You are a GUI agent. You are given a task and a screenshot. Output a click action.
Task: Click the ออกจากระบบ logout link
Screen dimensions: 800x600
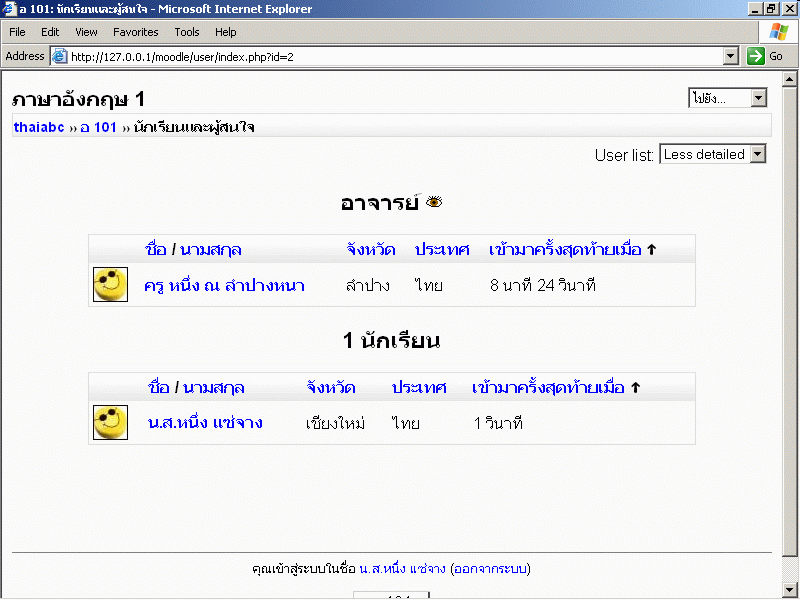490,569
